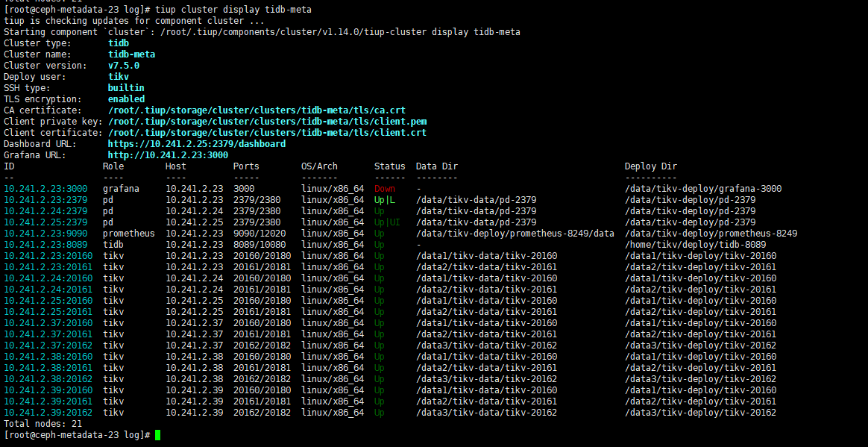Click the Deploy Dir column header
This screenshot has width=868, height=447.
650,166
